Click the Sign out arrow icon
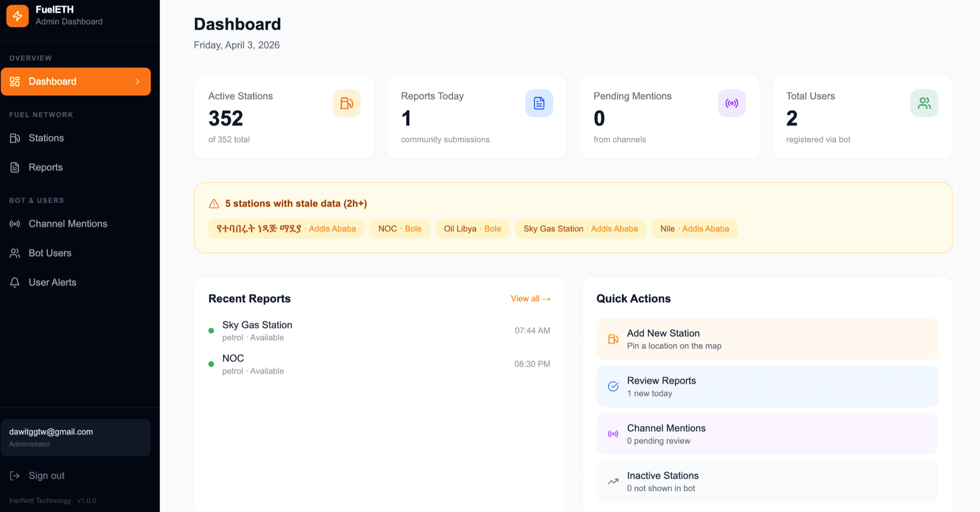The image size is (980, 512). click(x=15, y=476)
